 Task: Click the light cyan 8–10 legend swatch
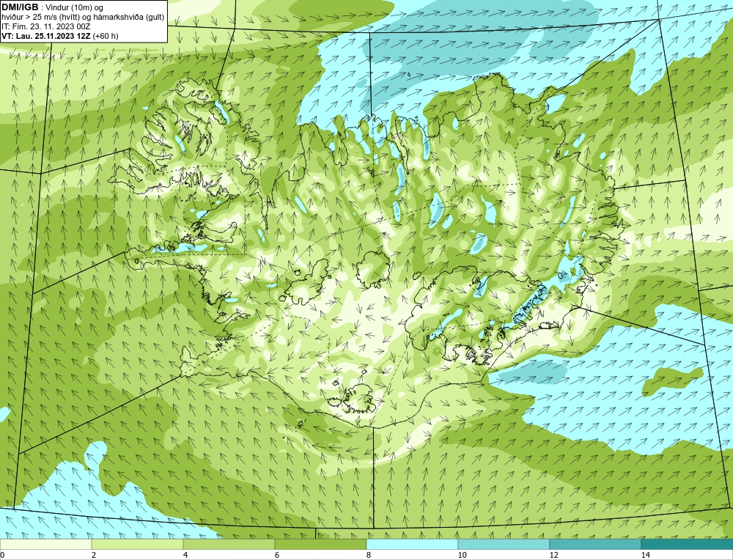412,545
